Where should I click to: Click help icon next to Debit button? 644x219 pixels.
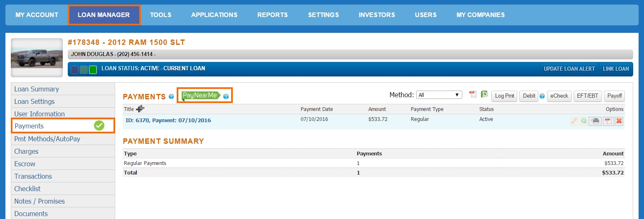coord(542,96)
